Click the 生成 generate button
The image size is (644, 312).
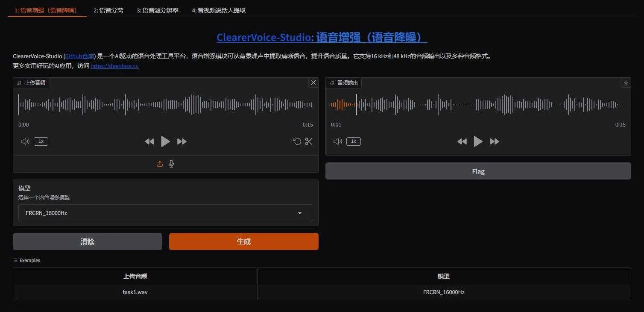pyautogui.click(x=244, y=241)
